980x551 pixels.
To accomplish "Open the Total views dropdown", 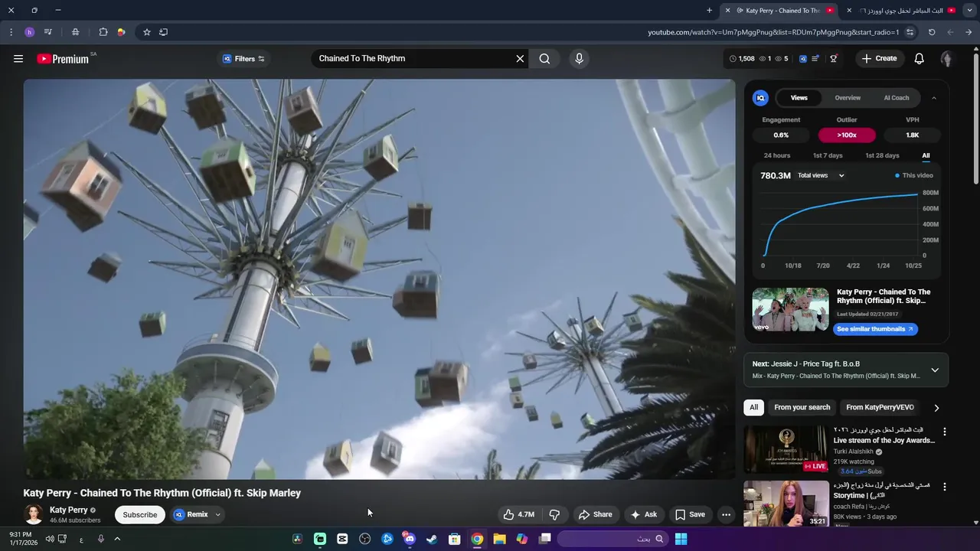I will click(821, 175).
